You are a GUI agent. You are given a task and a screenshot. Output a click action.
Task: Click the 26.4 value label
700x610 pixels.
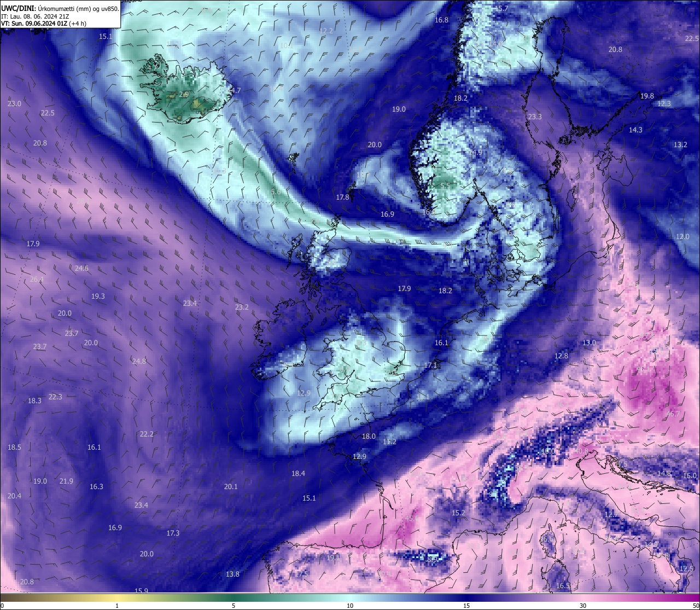click(37, 279)
